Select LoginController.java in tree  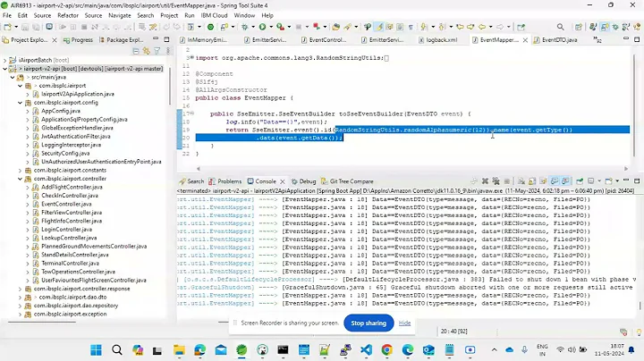click(x=66, y=230)
